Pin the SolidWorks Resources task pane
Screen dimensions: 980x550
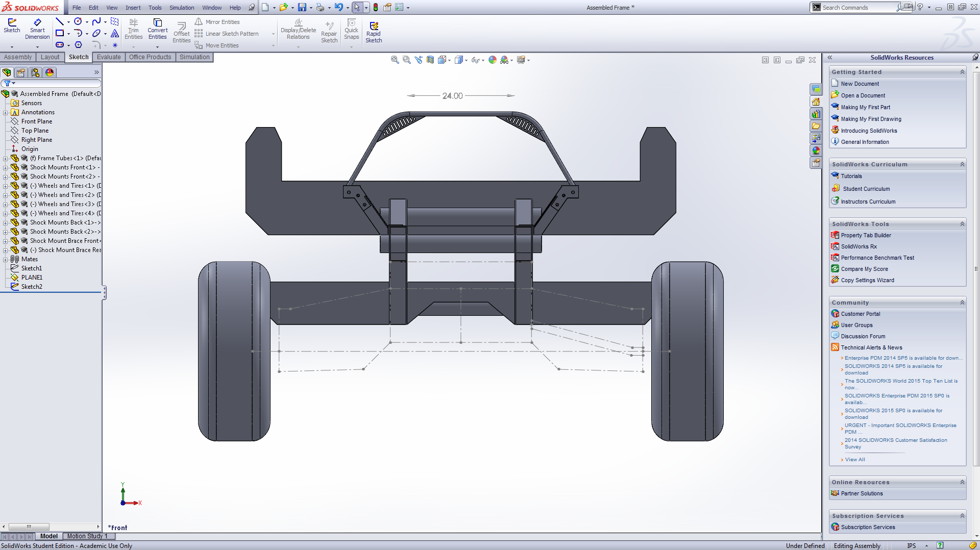[x=975, y=57]
